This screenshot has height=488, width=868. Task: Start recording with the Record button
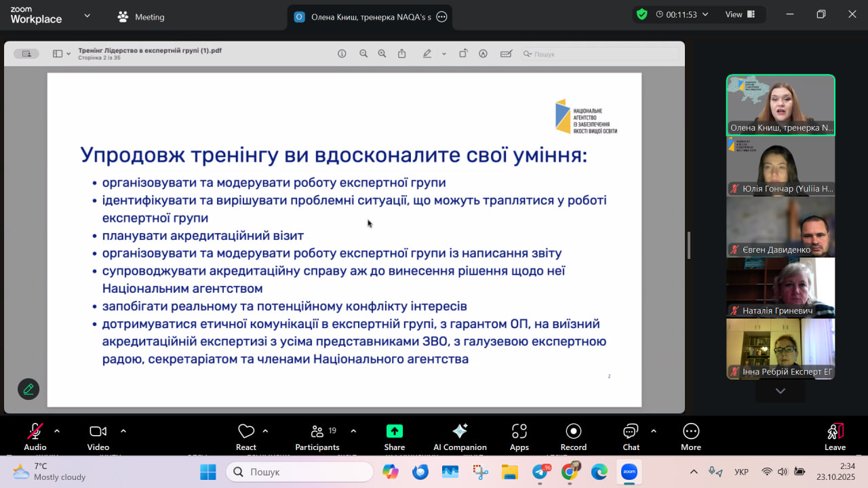click(x=573, y=436)
